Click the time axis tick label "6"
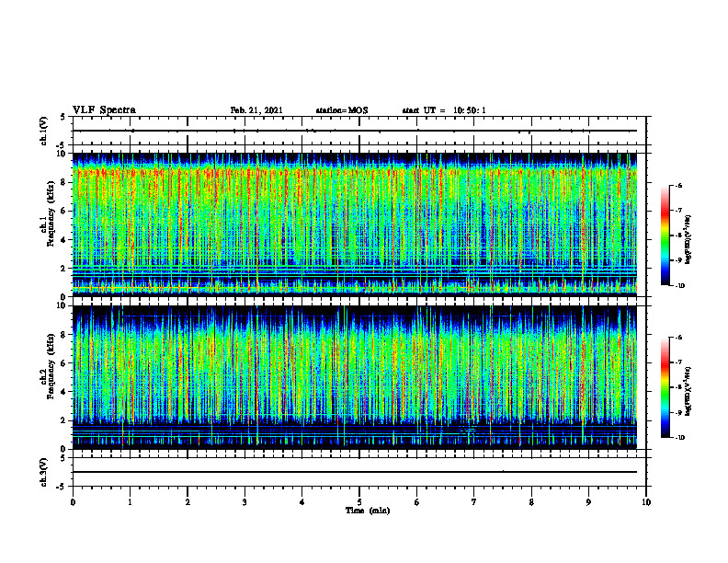This screenshot has width=728, height=563. [417, 502]
